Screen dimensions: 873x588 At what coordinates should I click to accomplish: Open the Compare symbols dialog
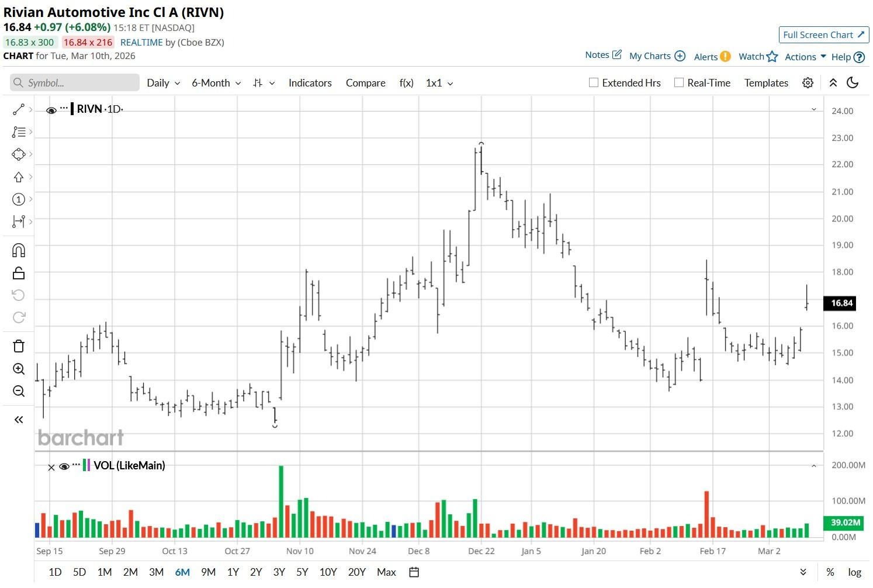click(365, 83)
